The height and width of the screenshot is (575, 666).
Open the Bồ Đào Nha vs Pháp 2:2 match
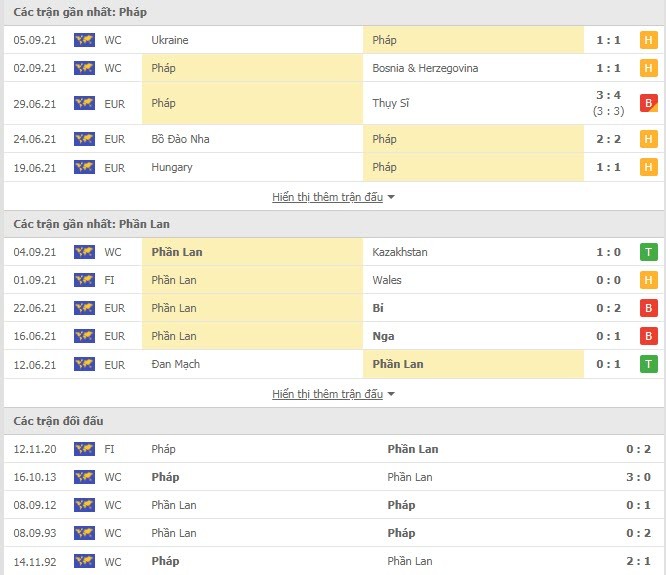(x=333, y=139)
